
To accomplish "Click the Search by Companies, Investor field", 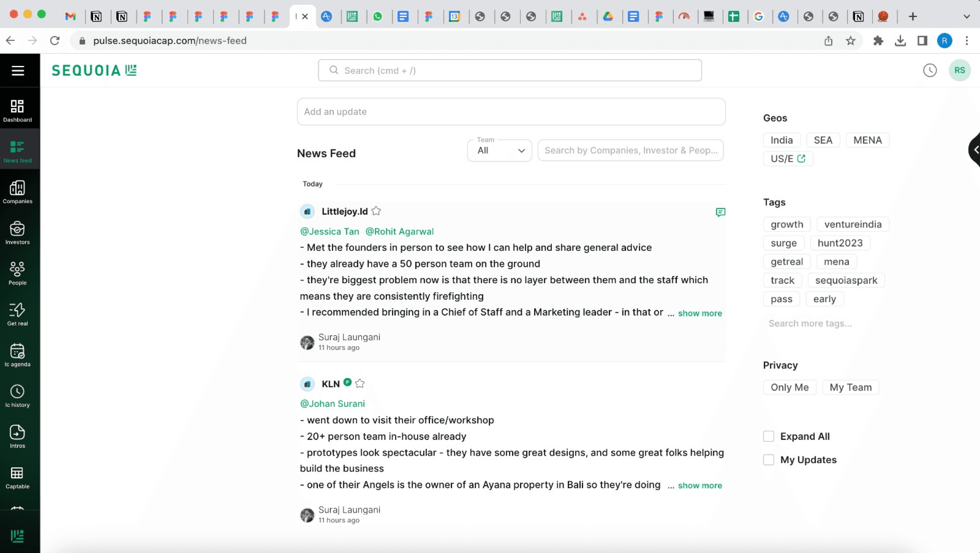I will [x=630, y=151].
